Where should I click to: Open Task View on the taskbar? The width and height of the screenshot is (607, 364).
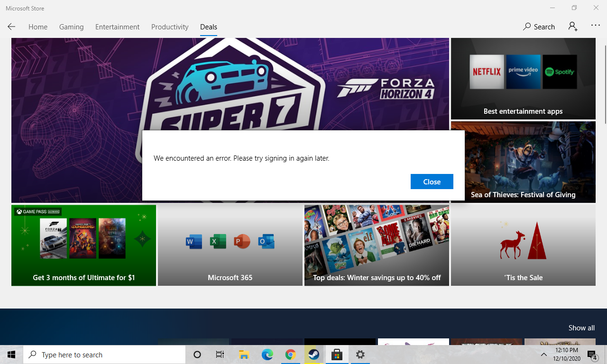tap(220, 354)
